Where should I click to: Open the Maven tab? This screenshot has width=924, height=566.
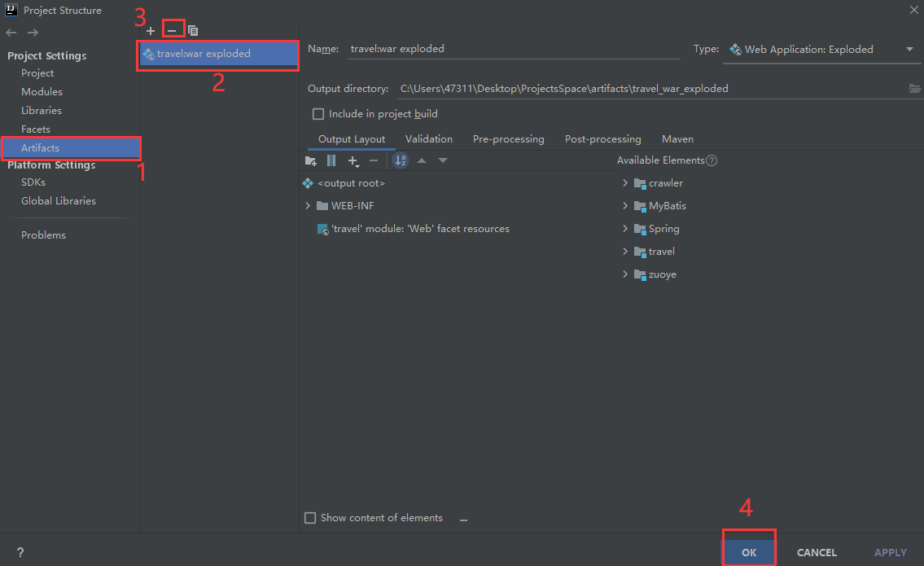click(x=677, y=138)
